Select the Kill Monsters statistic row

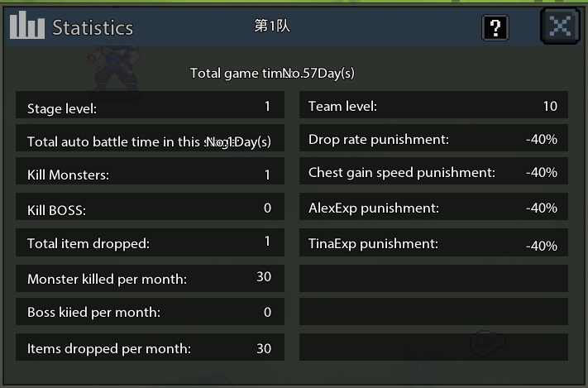150,175
